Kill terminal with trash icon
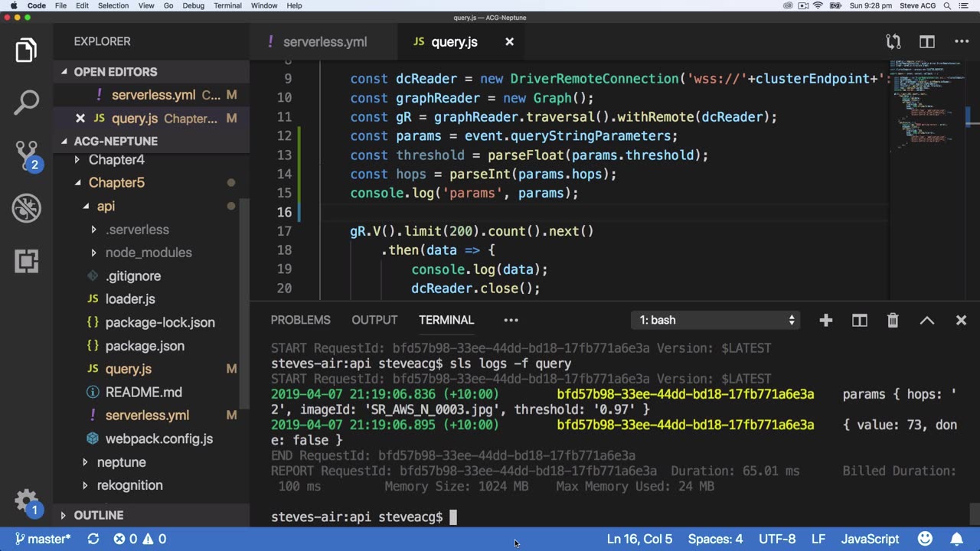Viewport: 980px width, 551px height. coord(893,321)
